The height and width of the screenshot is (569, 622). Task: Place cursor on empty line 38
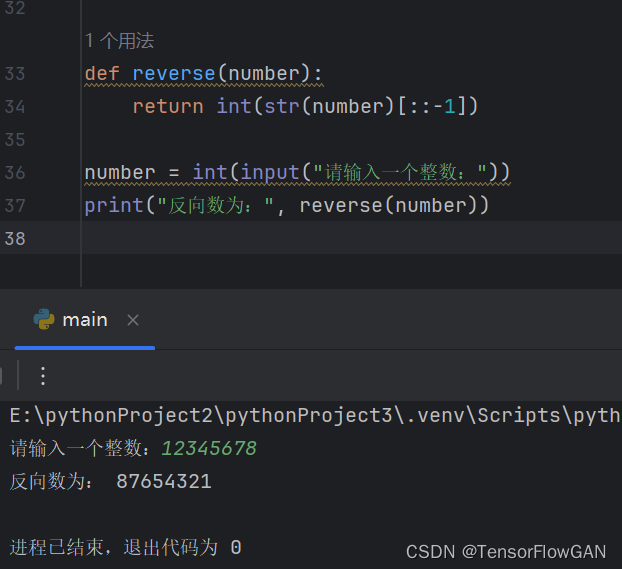click(349, 238)
